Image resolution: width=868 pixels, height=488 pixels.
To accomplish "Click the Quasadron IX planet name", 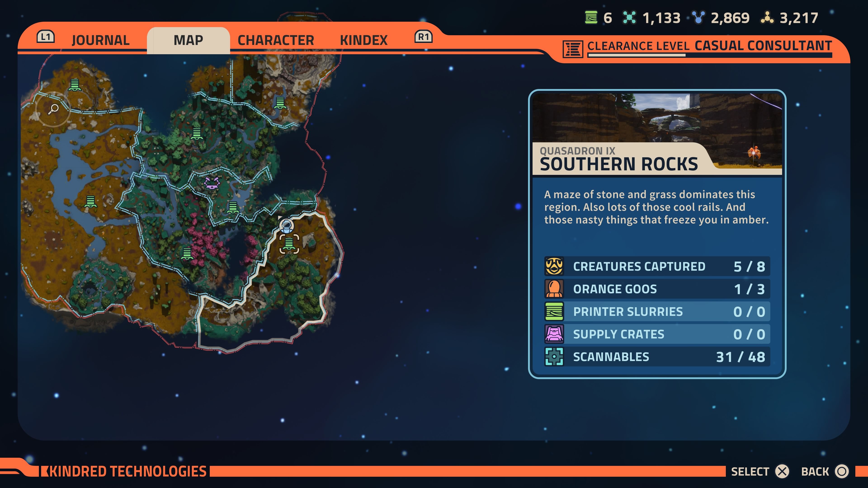I will tap(578, 151).
